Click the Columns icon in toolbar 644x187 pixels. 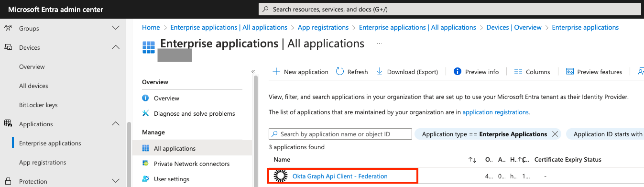coord(518,71)
